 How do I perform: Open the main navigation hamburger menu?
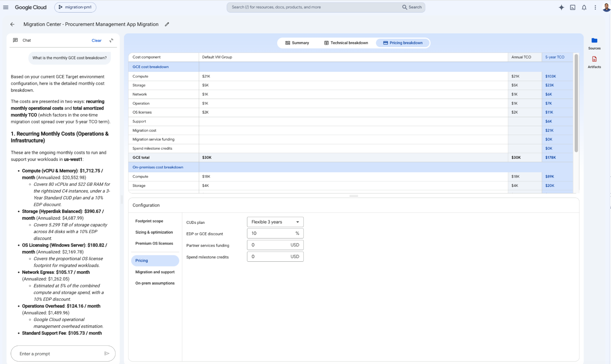coord(6,7)
